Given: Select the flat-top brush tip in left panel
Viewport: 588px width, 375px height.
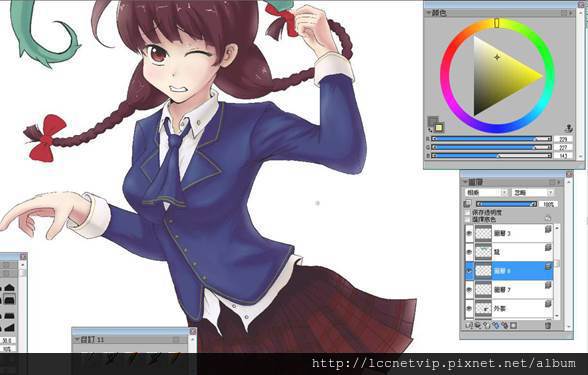Looking at the screenshot, I should point(9,315).
